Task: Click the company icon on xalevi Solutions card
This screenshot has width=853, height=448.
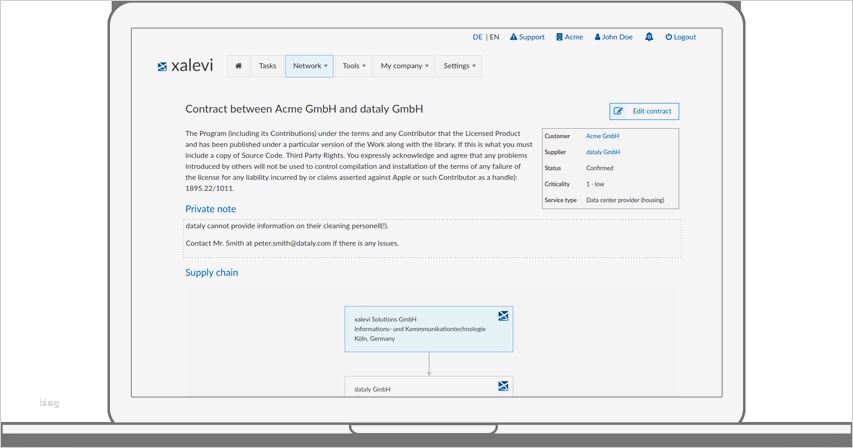Action: click(x=503, y=316)
